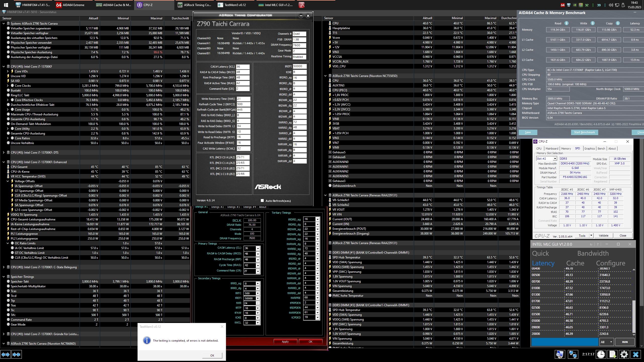Click the HWiNFO log file add icon

(613, 354)
